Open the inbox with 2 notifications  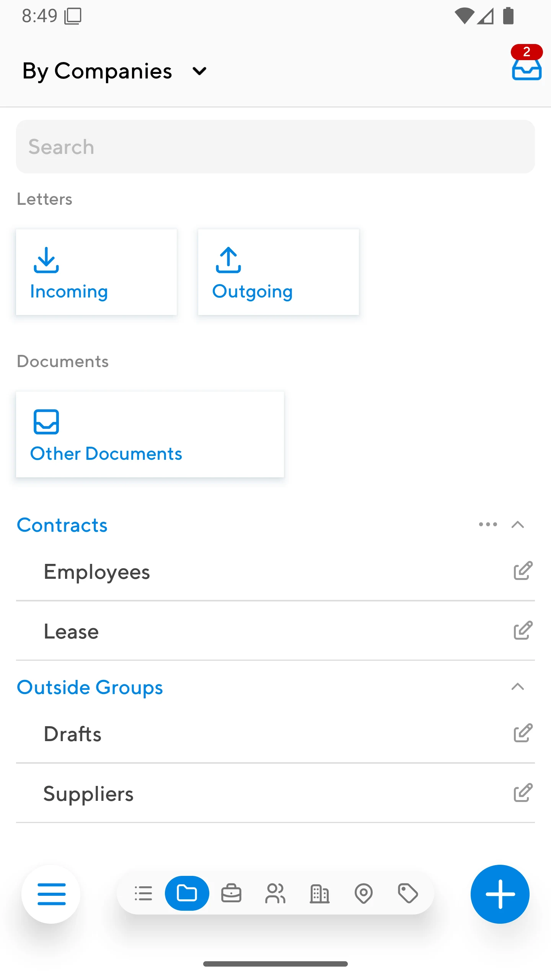point(527,63)
